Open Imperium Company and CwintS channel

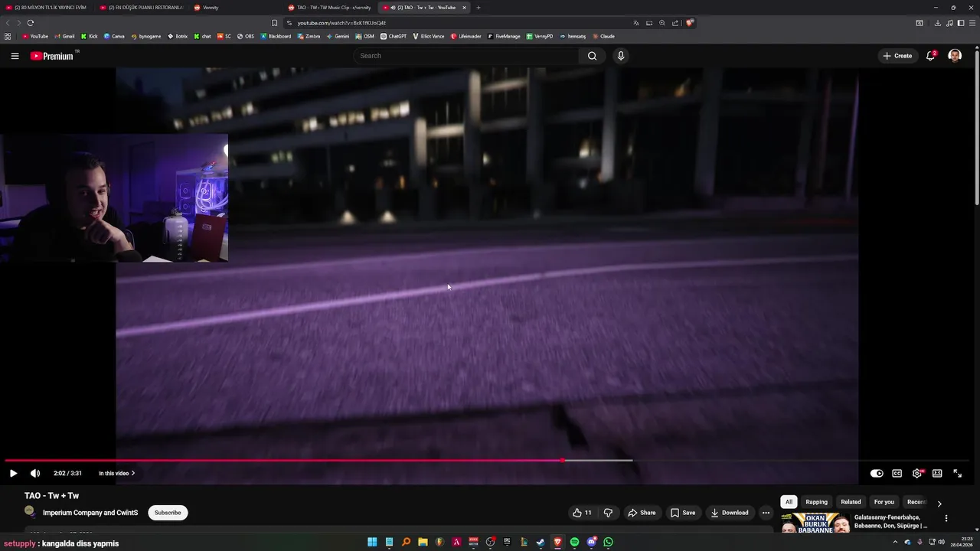tap(90, 513)
